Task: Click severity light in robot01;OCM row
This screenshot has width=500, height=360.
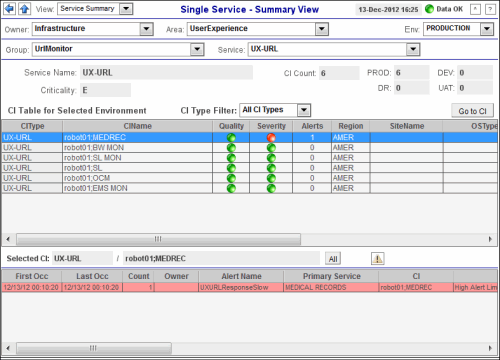Action: (271, 178)
